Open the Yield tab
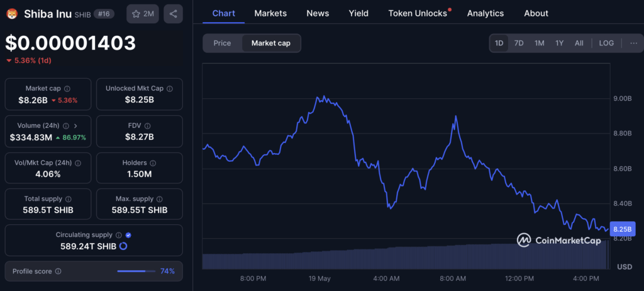This screenshot has width=644, height=291. (358, 13)
